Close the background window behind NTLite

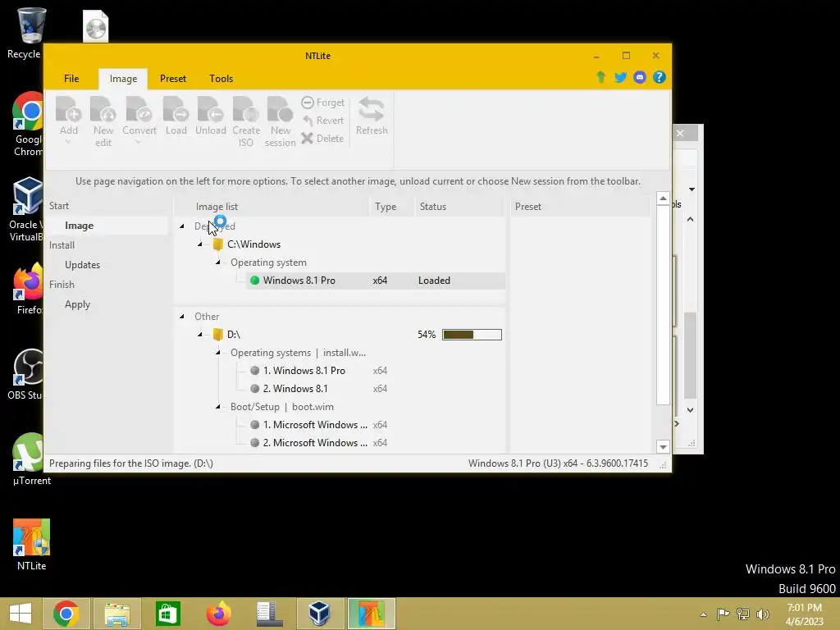coord(680,133)
